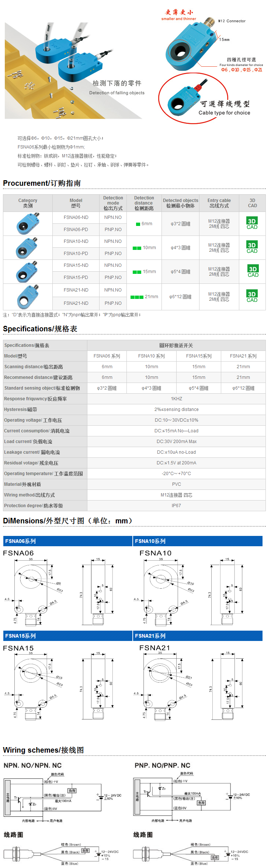Click the PVC material value
The height and width of the screenshot is (868, 271).
177,484
